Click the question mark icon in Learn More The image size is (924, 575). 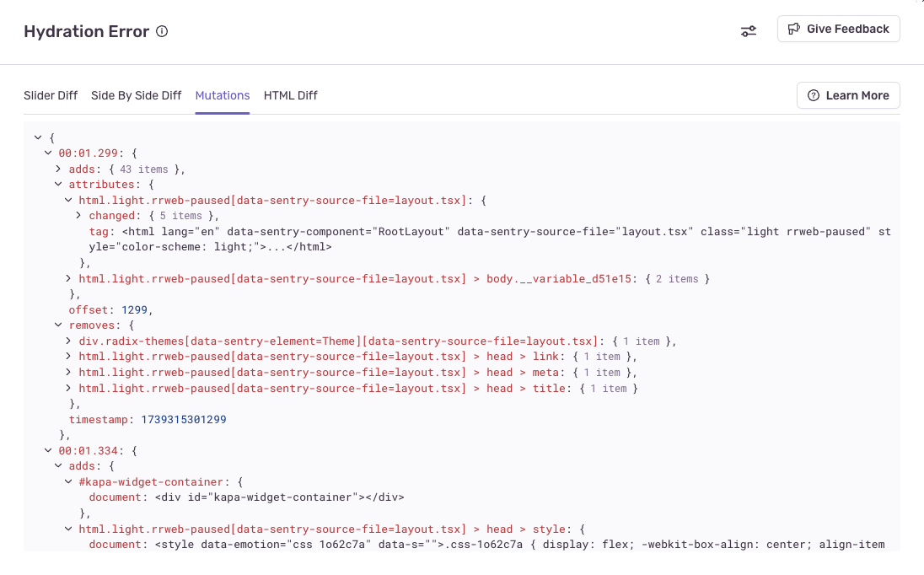click(x=814, y=95)
